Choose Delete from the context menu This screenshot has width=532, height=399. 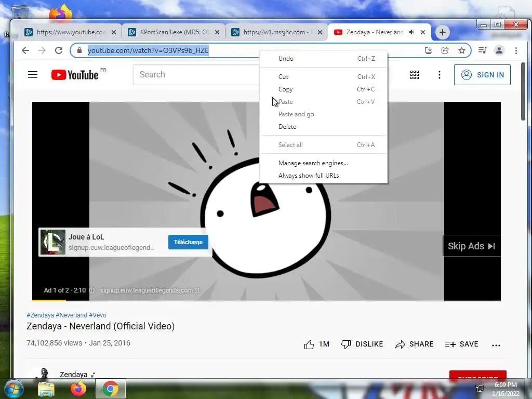[323, 127]
